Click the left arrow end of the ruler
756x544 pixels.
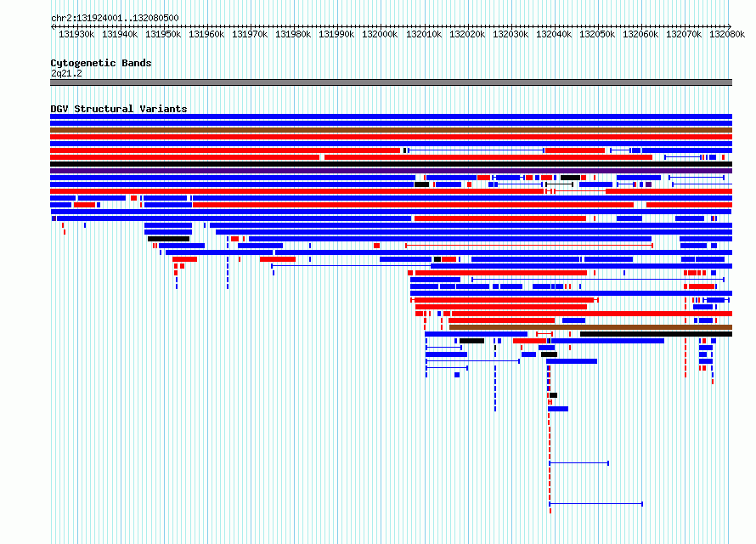tap(53, 26)
